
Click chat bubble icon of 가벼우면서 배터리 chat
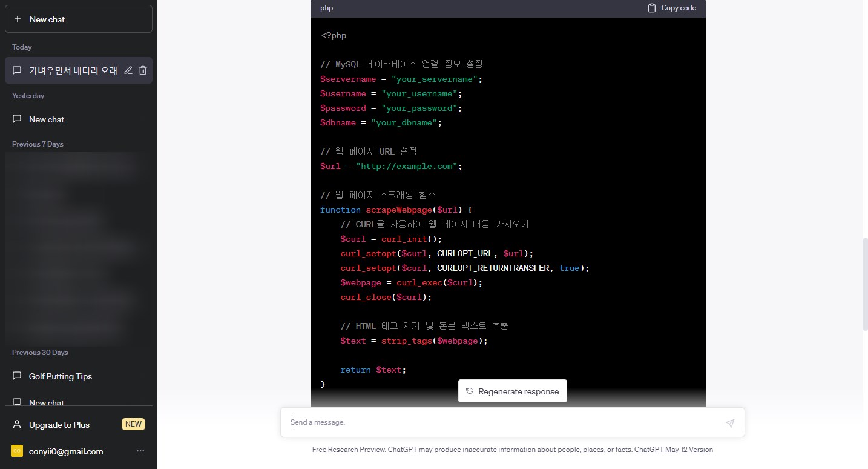pos(17,70)
